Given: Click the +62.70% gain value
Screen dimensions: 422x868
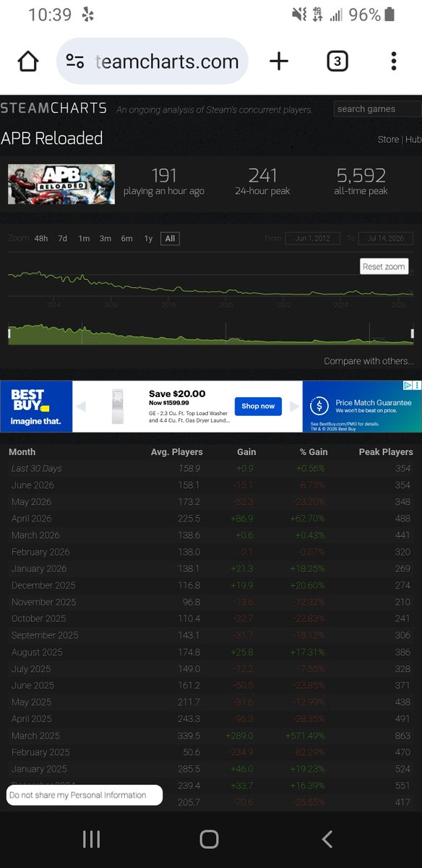Looking at the screenshot, I should (x=308, y=519).
